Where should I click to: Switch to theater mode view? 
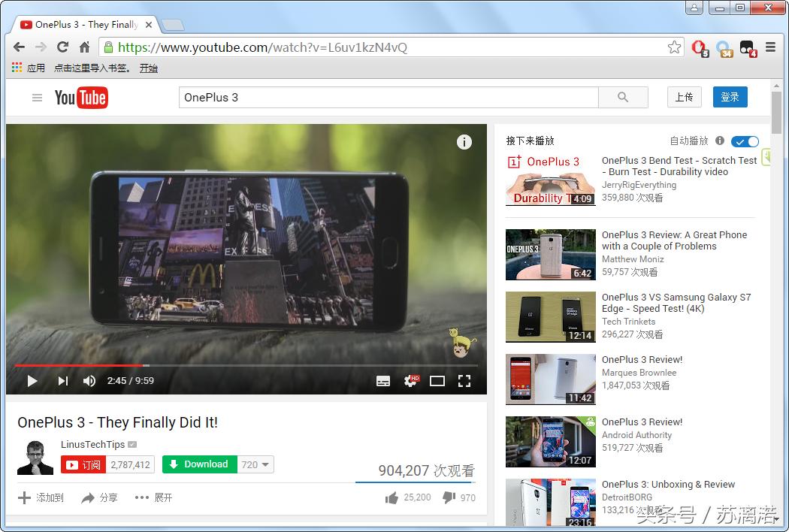click(x=437, y=381)
